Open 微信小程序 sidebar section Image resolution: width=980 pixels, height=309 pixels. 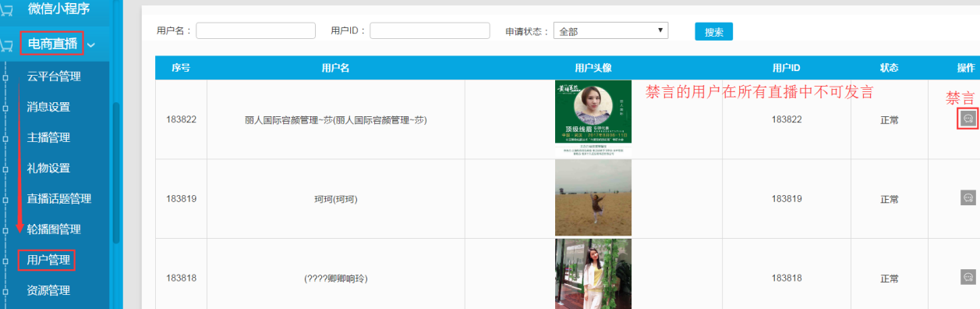(x=58, y=9)
